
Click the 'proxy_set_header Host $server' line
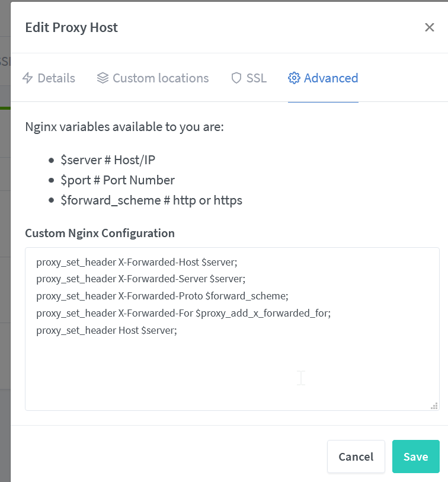(x=107, y=330)
